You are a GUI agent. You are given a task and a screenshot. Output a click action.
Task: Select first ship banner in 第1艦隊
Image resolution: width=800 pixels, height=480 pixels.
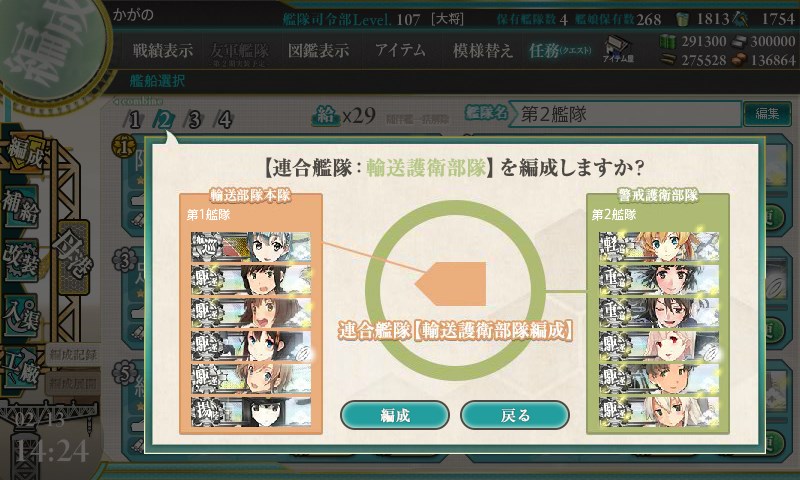pos(251,247)
